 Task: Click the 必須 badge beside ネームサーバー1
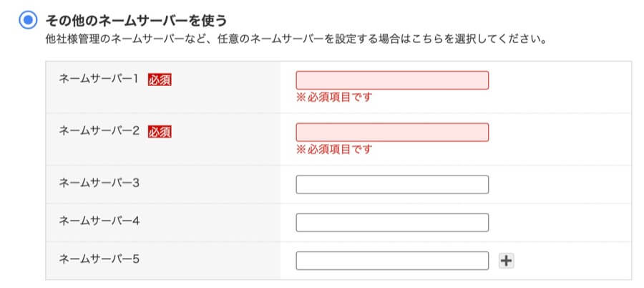click(x=160, y=80)
